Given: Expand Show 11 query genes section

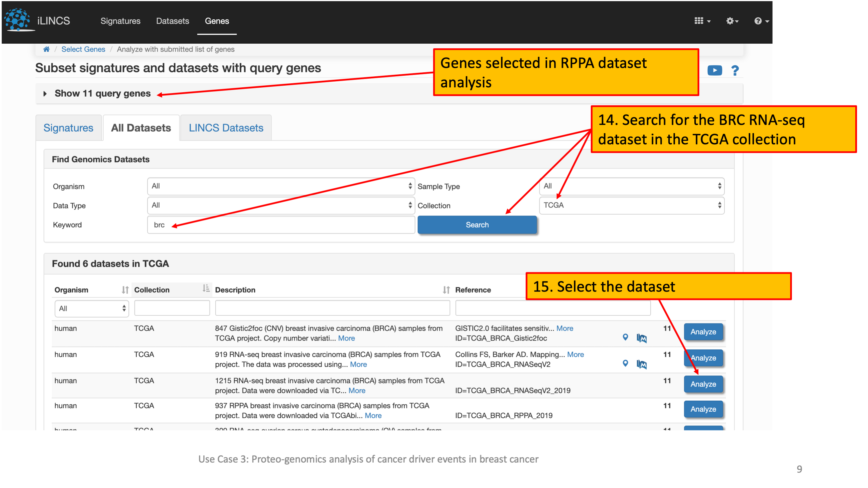Looking at the screenshot, I should click(x=102, y=94).
